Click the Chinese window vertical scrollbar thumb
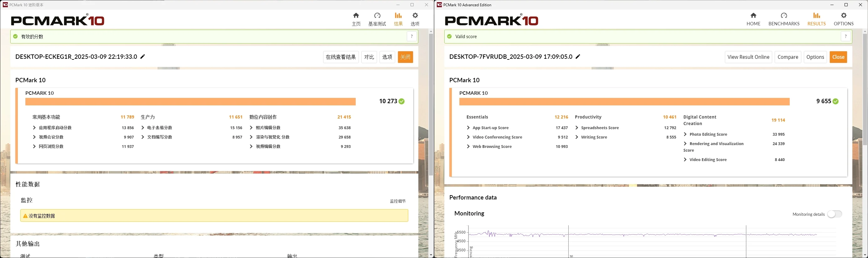This screenshot has height=258, width=868. (431, 104)
